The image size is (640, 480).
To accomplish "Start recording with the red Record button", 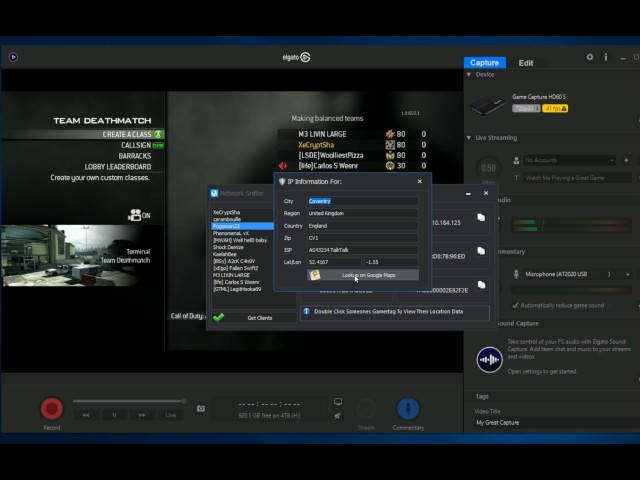I will pos(52,408).
